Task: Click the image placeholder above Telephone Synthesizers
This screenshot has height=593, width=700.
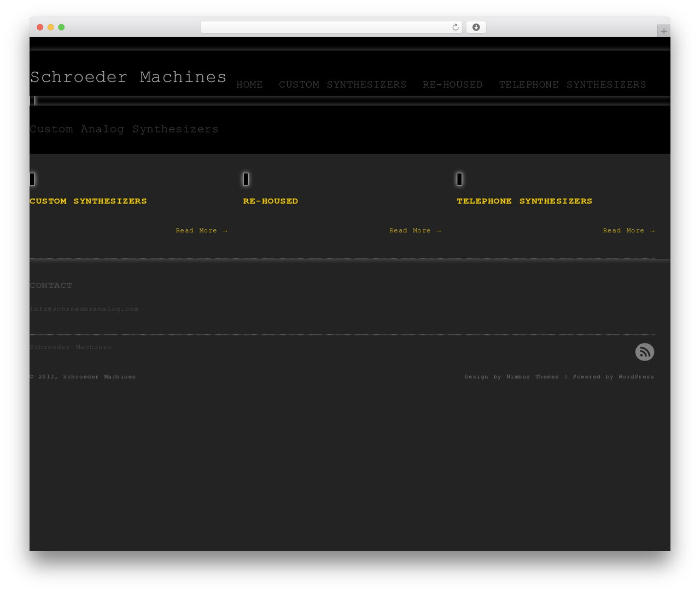Action: pos(459,179)
